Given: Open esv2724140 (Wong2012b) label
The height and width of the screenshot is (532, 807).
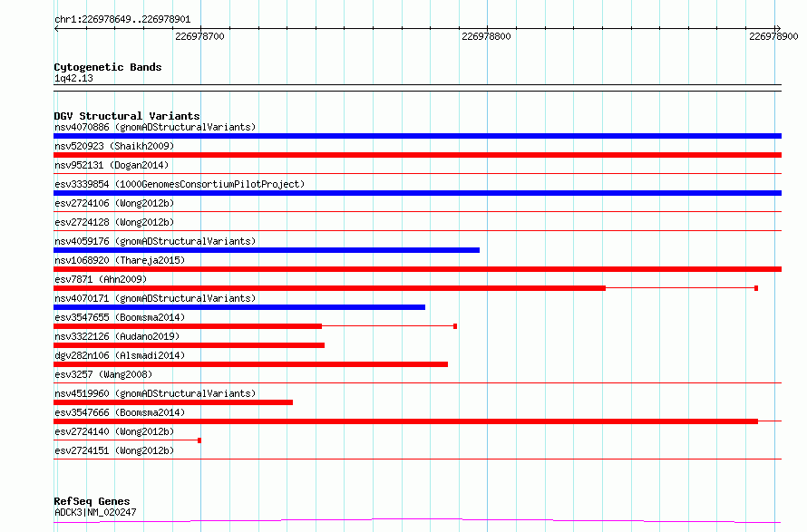Looking at the screenshot, I should click(114, 431).
